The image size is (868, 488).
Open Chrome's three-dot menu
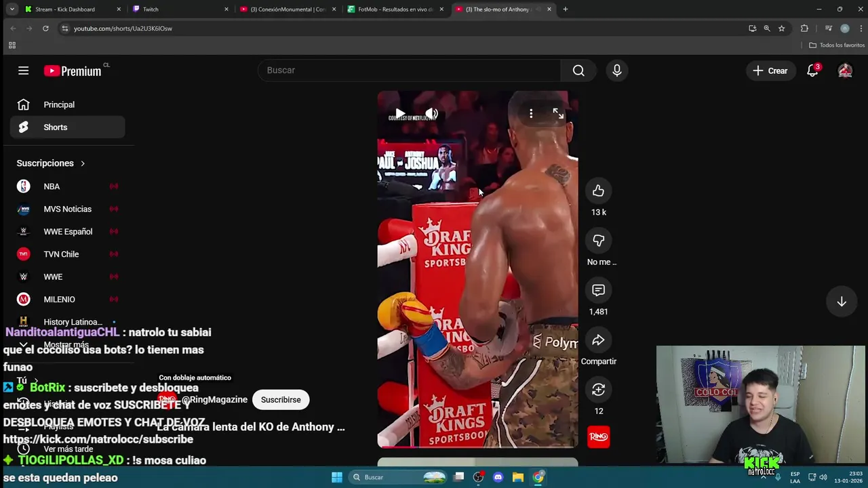tap(861, 28)
